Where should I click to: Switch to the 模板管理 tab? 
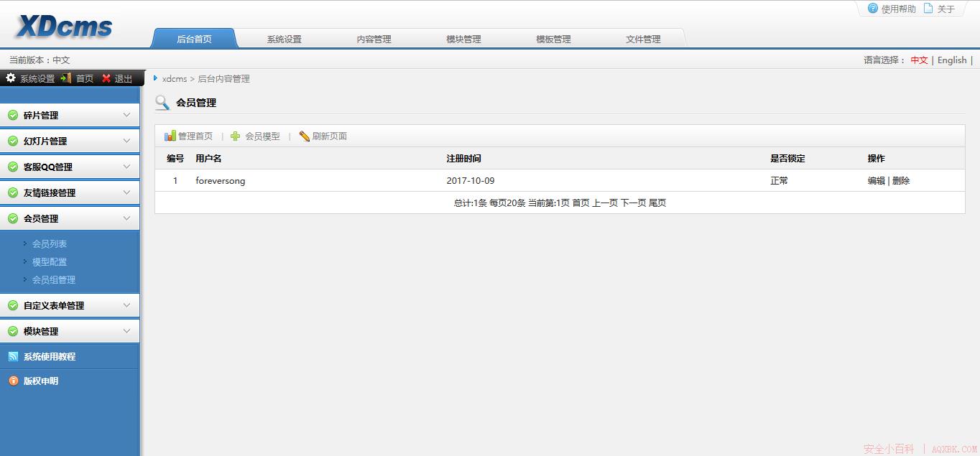(x=552, y=39)
